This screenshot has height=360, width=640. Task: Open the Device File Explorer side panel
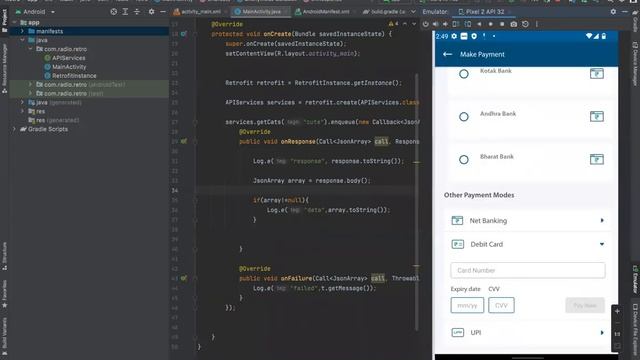(635, 329)
